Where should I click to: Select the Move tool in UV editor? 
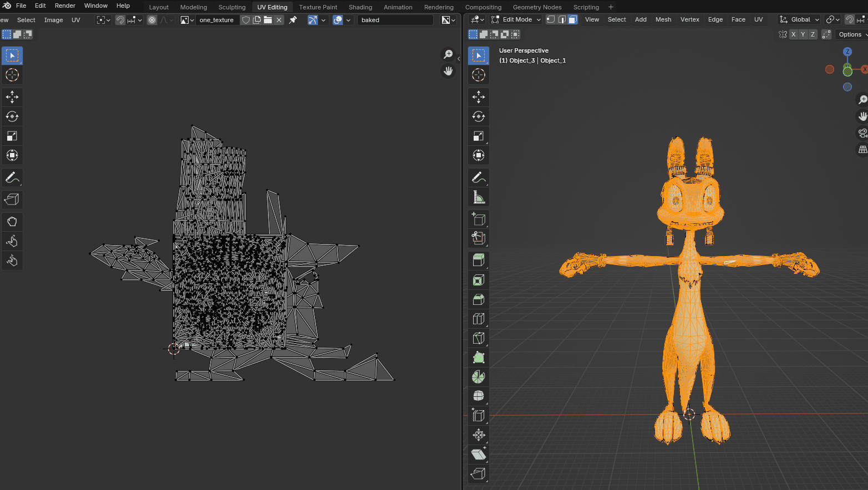12,97
